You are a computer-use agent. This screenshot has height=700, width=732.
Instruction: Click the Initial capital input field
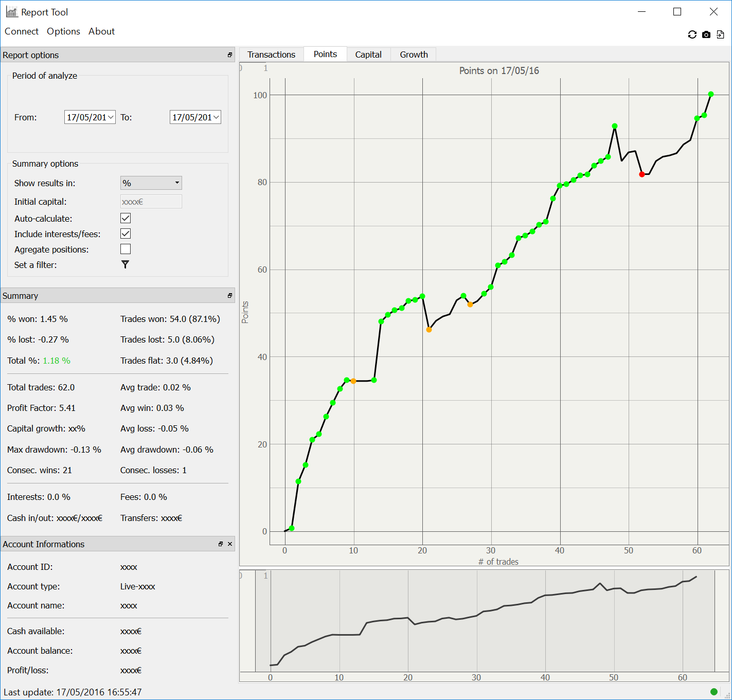click(151, 202)
